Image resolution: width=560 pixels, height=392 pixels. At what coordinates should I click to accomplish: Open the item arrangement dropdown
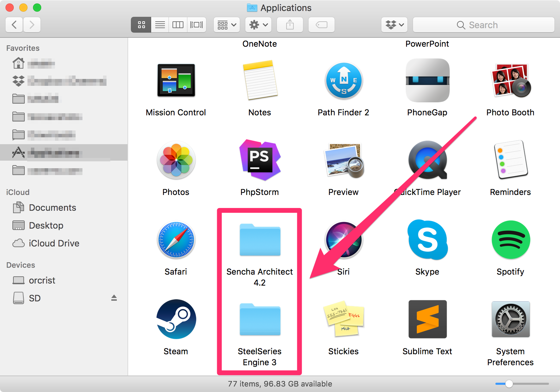226,24
